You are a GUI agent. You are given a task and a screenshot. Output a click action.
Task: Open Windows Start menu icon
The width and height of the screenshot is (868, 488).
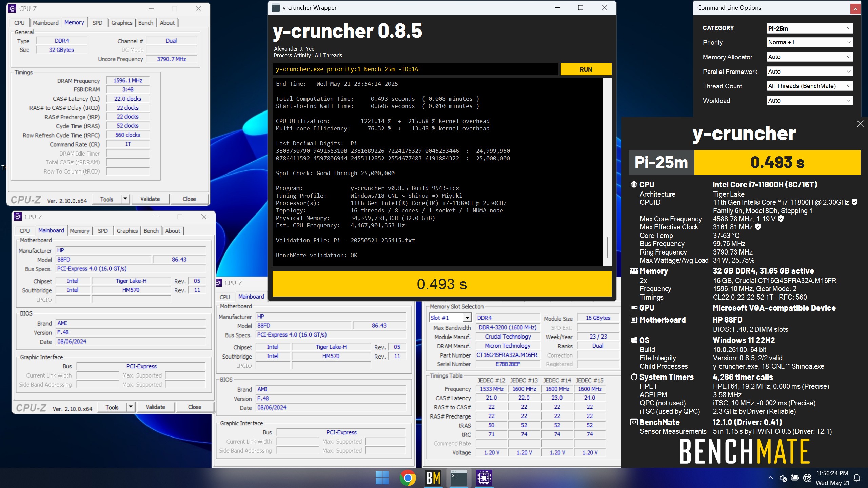coord(382,478)
